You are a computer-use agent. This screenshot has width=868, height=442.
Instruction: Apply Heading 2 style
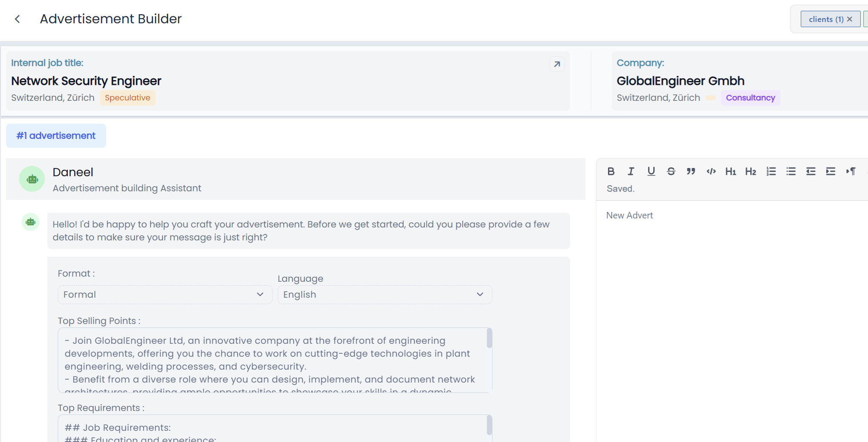(751, 171)
